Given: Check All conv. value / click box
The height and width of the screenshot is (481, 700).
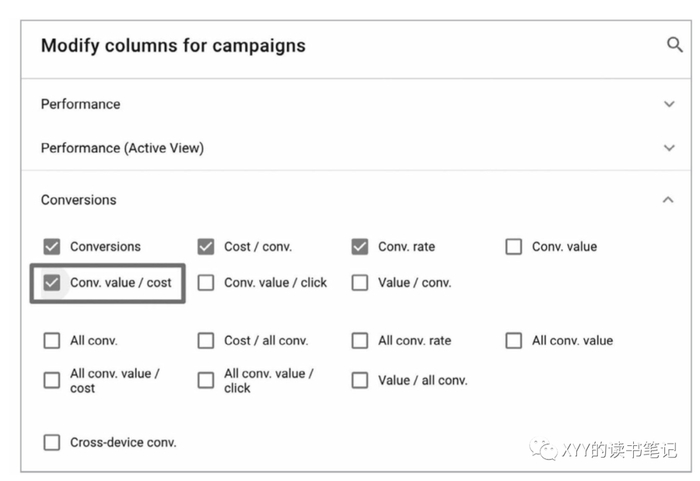Looking at the screenshot, I should click(x=206, y=380).
